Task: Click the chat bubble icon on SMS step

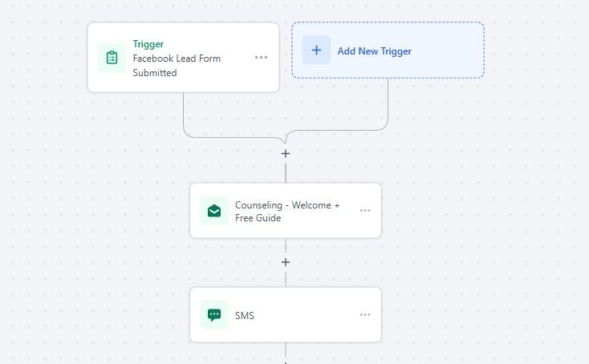Action: 214,315
